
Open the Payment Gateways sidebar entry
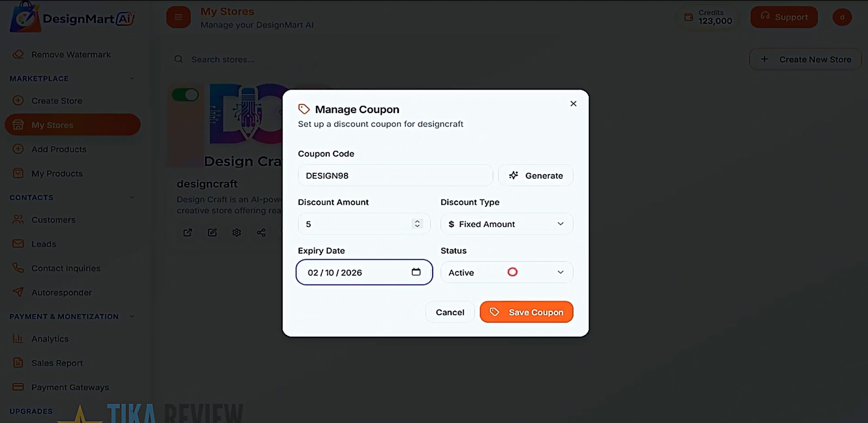70,387
